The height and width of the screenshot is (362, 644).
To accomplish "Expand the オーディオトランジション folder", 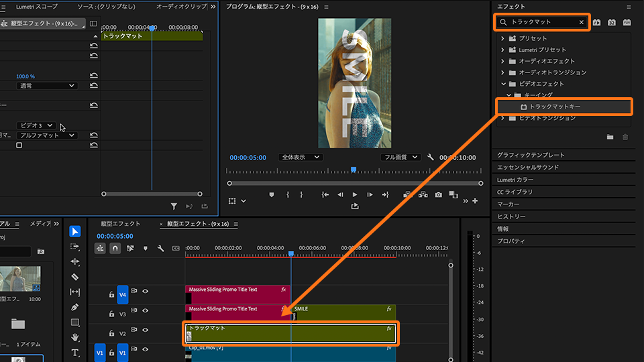I will [502, 72].
